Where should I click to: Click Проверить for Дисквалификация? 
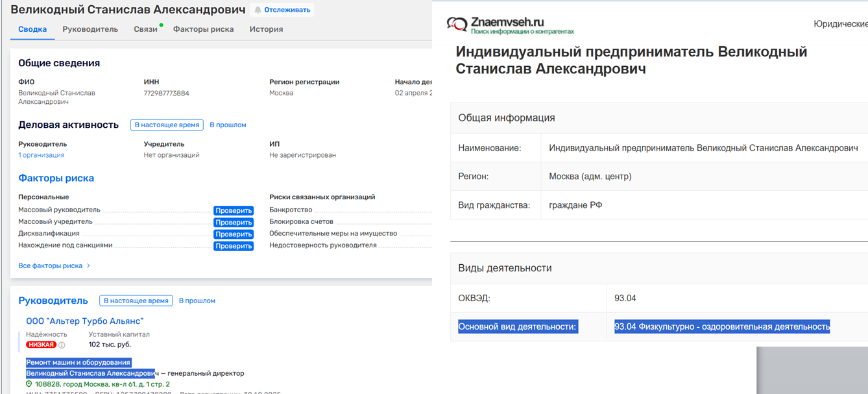(234, 234)
